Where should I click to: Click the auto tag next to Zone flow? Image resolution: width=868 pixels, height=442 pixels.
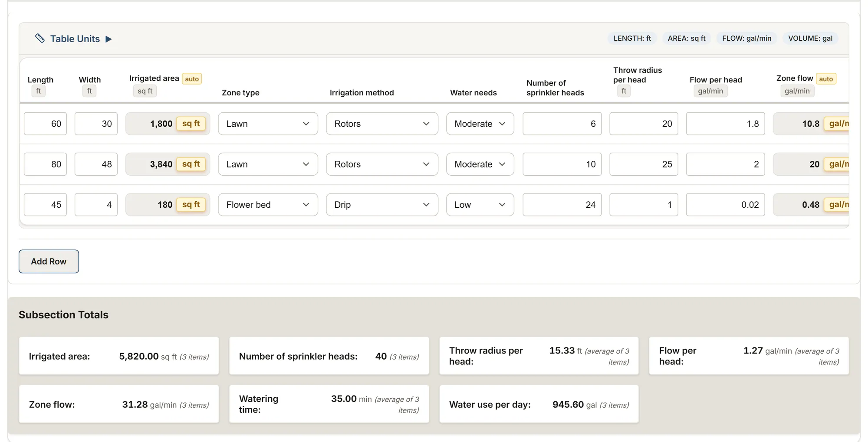pos(826,79)
